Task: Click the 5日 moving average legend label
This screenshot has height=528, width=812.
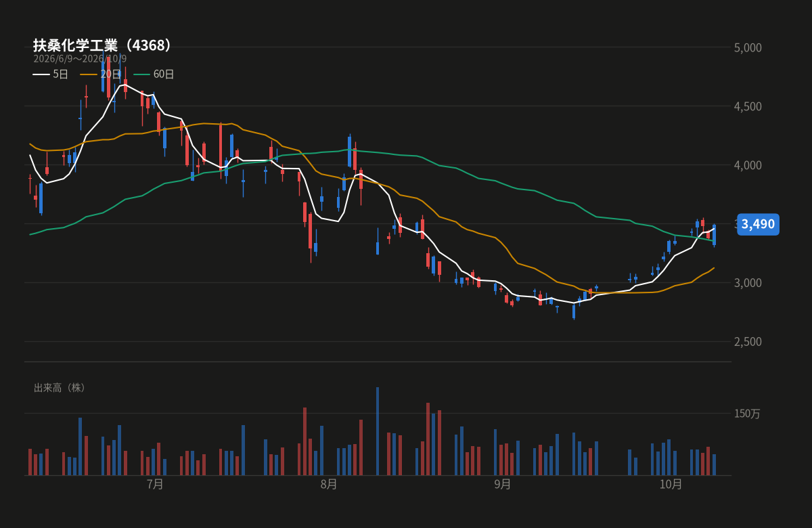Action: pyautogui.click(x=61, y=74)
